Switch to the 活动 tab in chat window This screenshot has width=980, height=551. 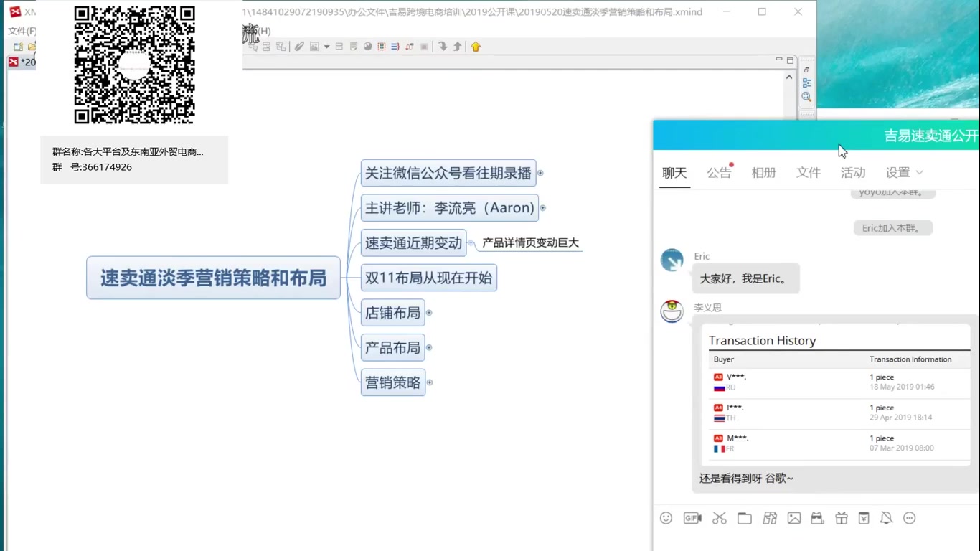click(853, 173)
